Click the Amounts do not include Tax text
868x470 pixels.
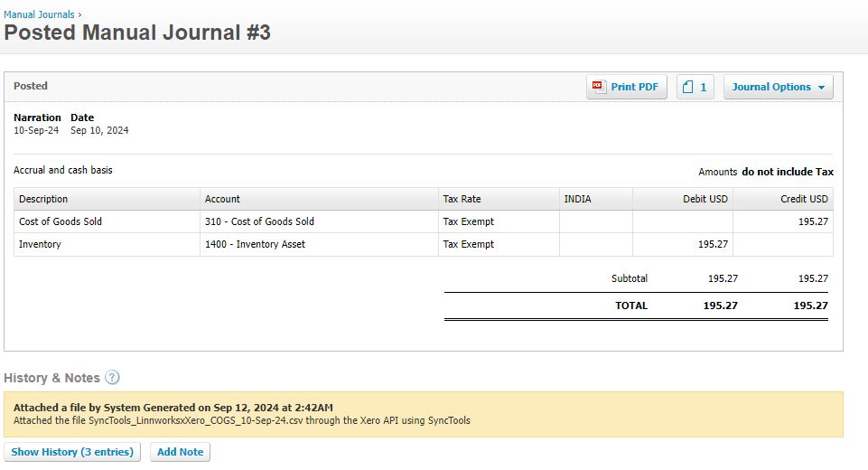(x=766, y=172)
